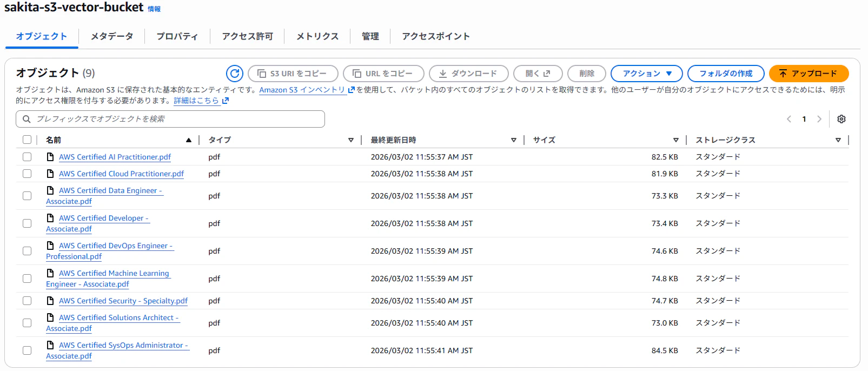Click file icon of Machine Learning Engineer row
Image resolution: width=868 pixels, height=371 pixels.
tap(50, 273)
